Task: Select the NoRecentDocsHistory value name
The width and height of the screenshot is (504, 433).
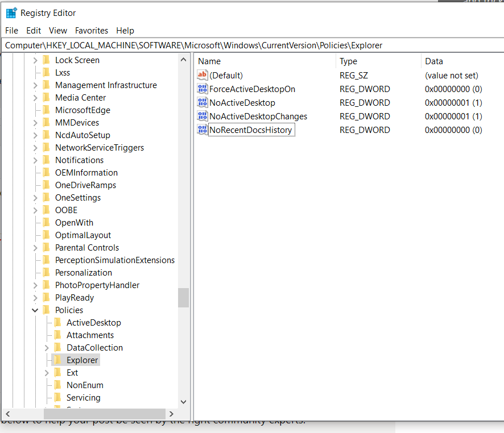Action: tap(251, 130)
